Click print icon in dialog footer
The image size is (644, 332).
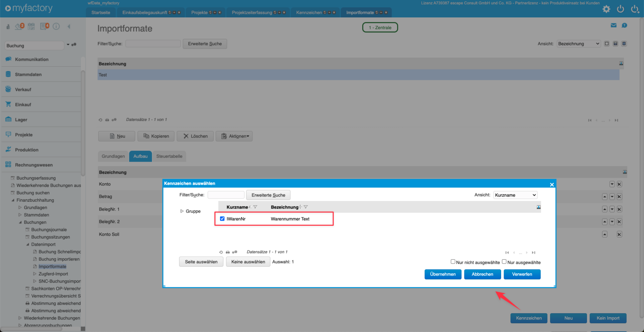coord(228,252)
